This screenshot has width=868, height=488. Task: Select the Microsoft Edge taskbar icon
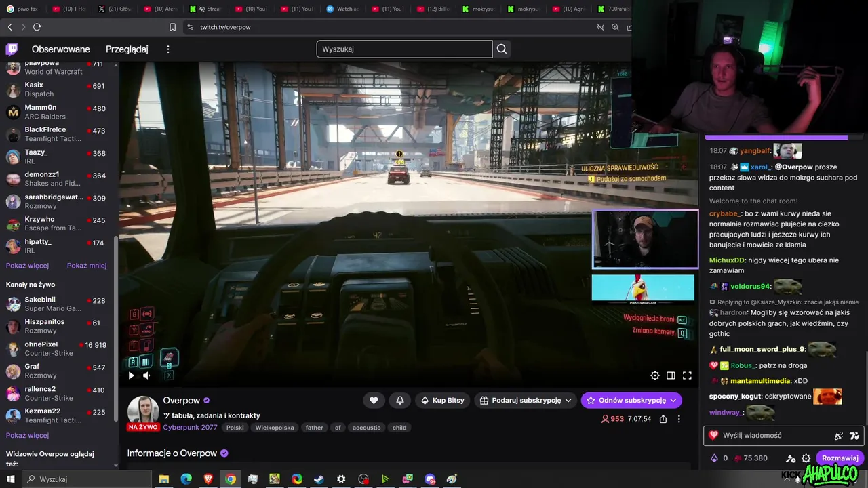tap(186, 479)
